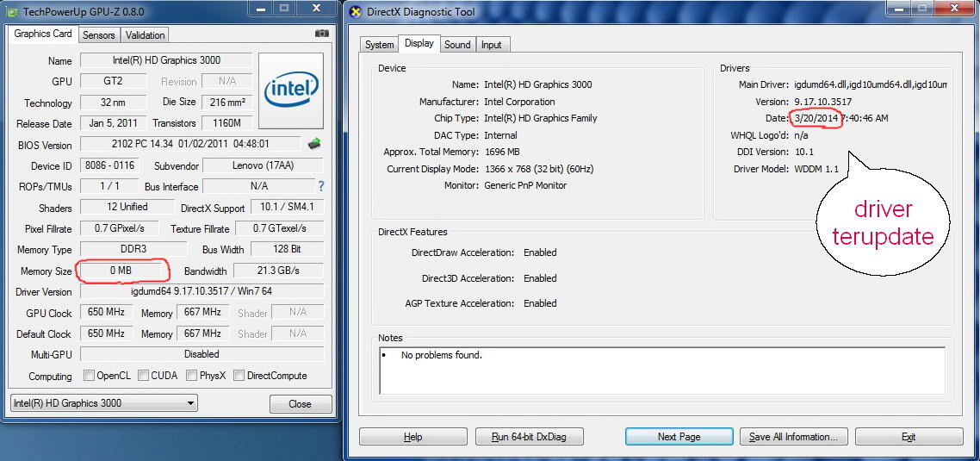
Task: Click the Technology 32 nm field
Action: (x=113, y=102)
